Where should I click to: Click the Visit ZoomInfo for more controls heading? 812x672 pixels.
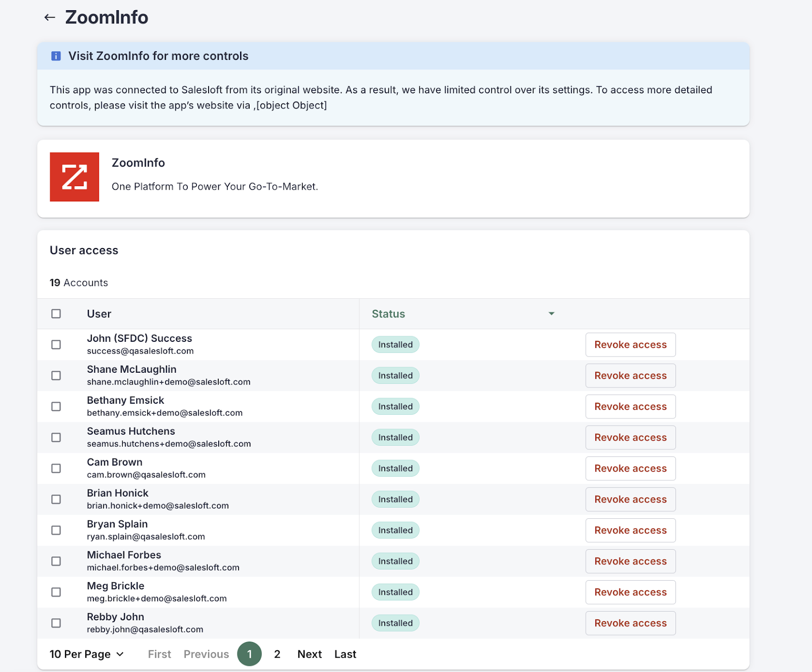158,56
